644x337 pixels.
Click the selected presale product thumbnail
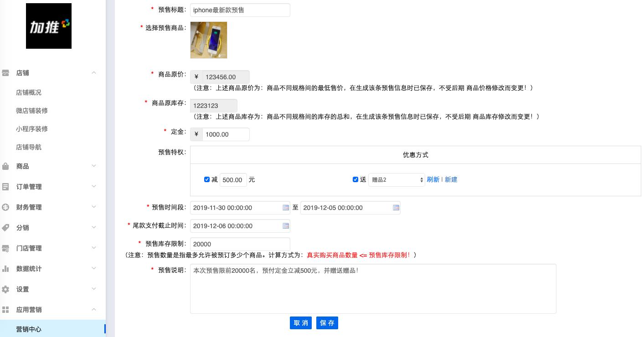tap(209, 40)
